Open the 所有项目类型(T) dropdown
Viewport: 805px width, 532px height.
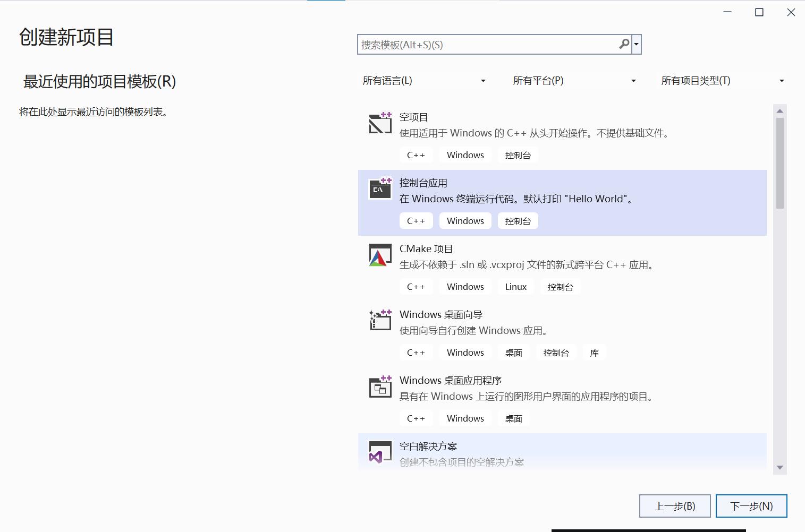(723, 81)
